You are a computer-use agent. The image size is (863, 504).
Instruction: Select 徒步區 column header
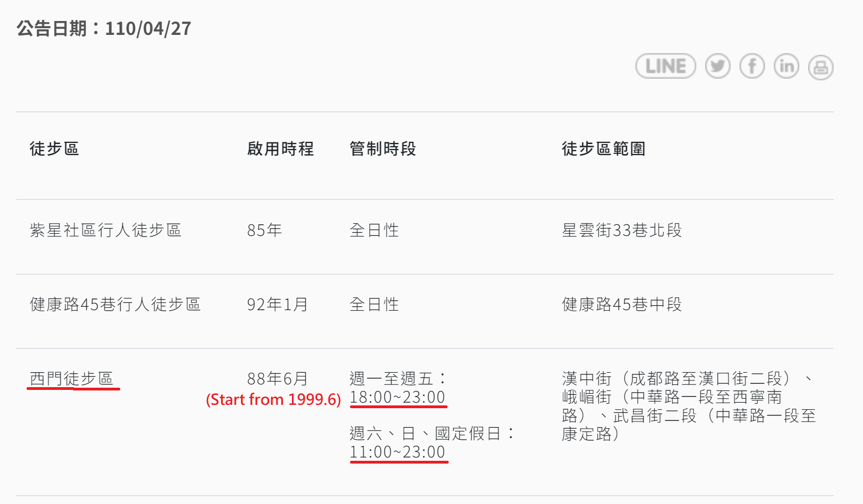coord(54,148)
